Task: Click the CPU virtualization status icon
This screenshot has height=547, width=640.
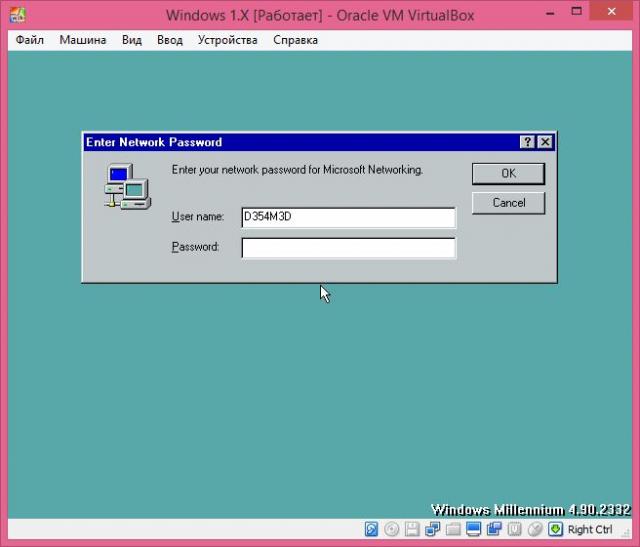Action: pyautogui.click(x=514, y=529)
